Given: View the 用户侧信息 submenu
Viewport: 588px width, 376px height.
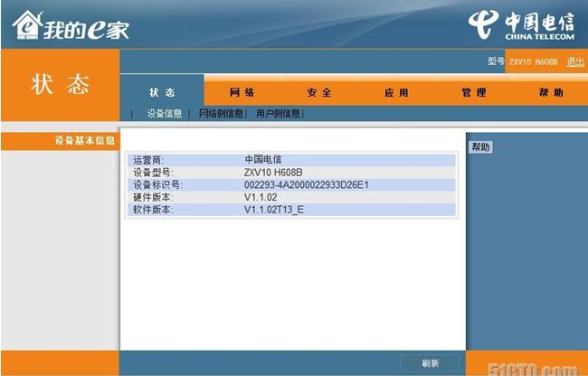Looking at the screenshot, I should (279, 114).
